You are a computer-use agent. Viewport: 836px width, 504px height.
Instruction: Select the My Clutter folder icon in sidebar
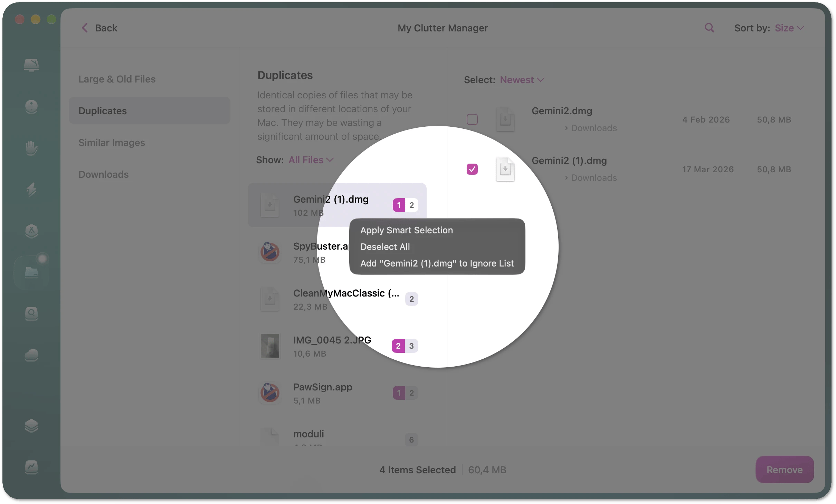(x=31, y=272)
